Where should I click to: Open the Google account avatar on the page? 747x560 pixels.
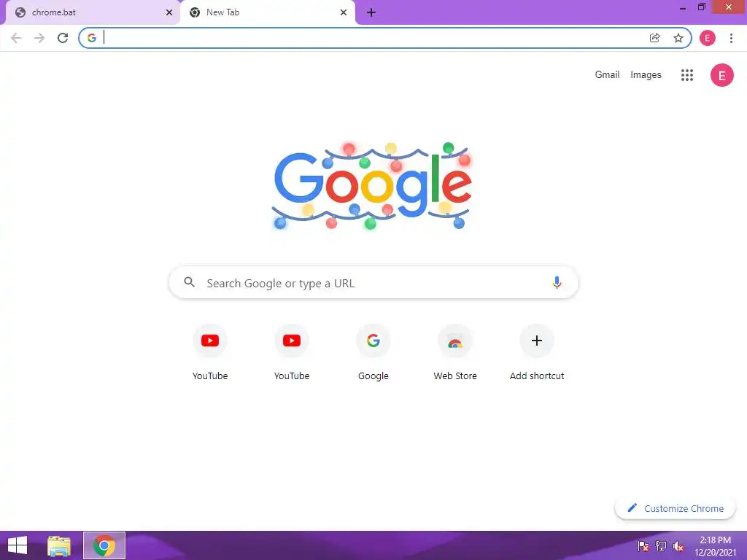click(x=722, y=75)
